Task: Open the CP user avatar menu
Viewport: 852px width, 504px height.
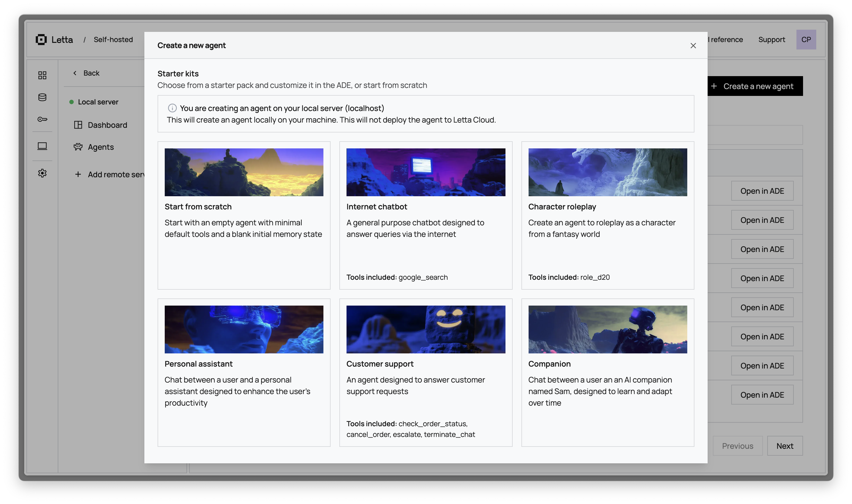Action: click(x=806, y=40)
